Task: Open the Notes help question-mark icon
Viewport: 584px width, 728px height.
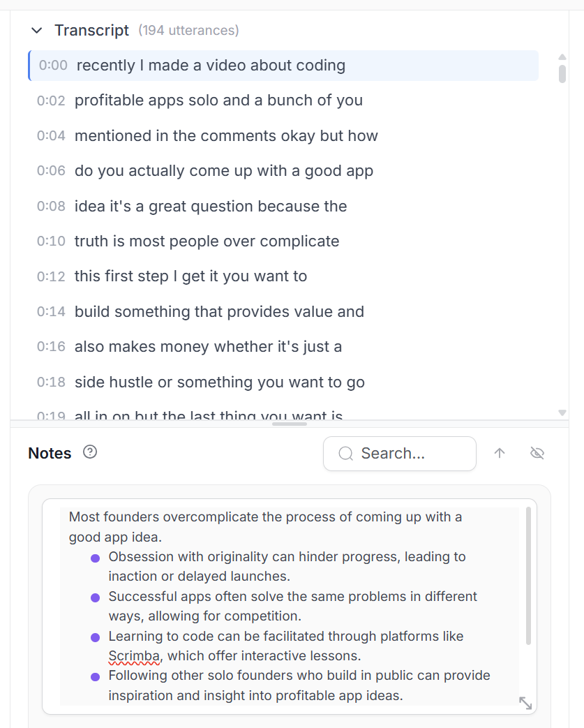Action: [x=89, y=453]
